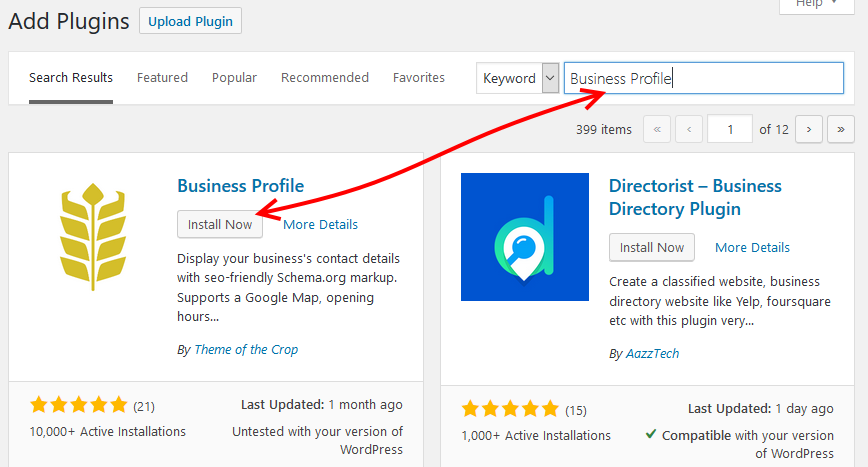Click the 'of 12' page total text
Image resolution: width=868 pixels, height=467 pixels.
click(x=774, y=129)
